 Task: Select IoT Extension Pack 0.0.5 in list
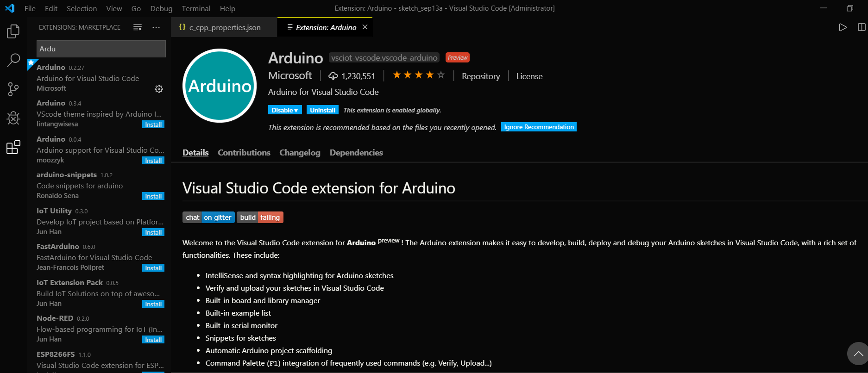point(99,293)
